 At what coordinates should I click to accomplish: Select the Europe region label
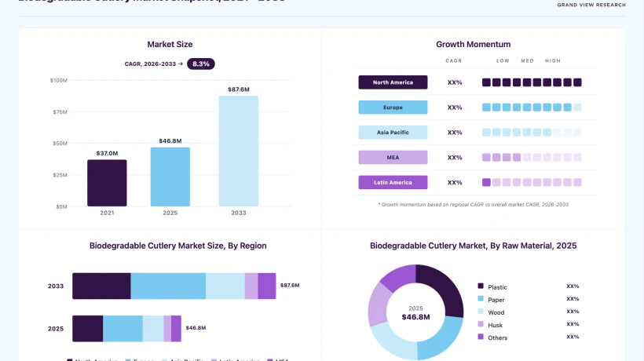pyautogui.click(x=393, y=108)
